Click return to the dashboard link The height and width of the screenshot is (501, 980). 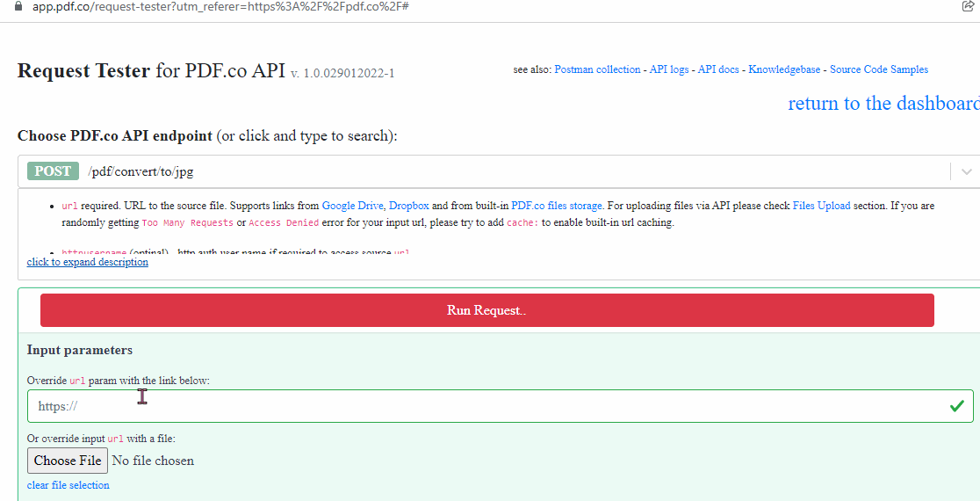pyautogui.click(x=883, y=103)
